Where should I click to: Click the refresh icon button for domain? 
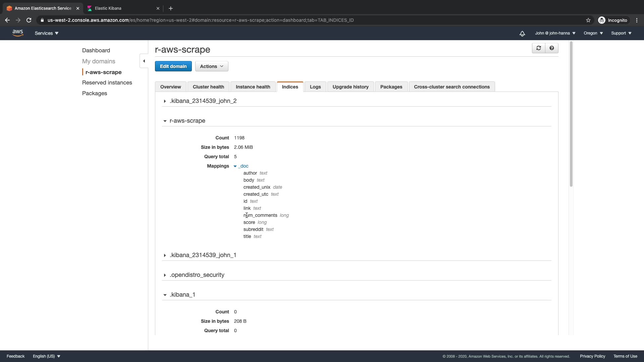point(538,48)
